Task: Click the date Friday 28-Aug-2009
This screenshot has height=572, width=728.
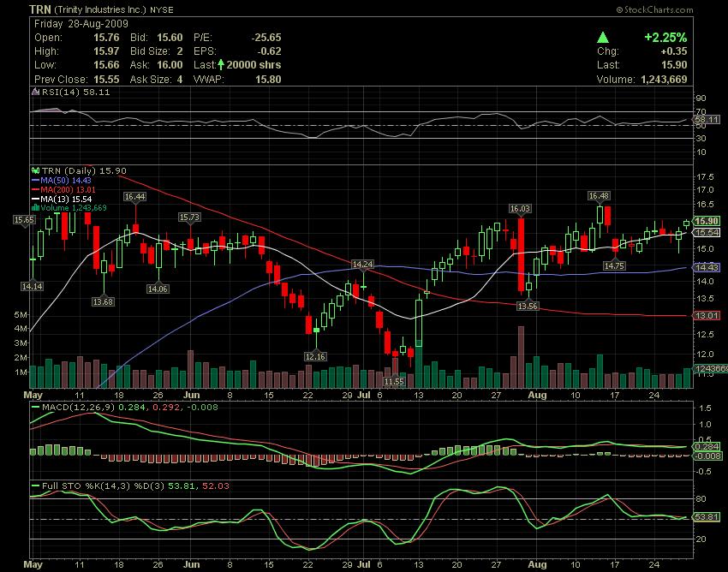Action: click(81, 24)
